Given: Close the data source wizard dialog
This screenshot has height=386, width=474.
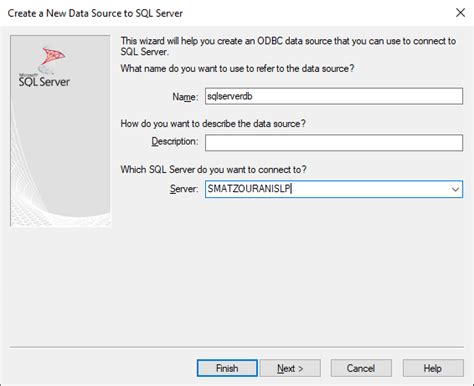Looking at the screenshot, I should [x=460, y=13].
